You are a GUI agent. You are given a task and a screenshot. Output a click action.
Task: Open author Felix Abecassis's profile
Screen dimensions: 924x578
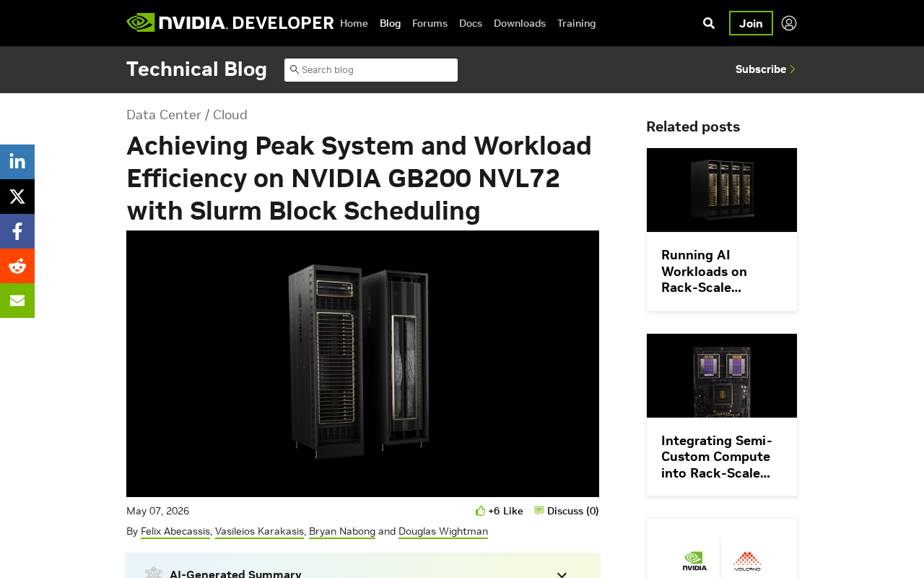[175, 532]
